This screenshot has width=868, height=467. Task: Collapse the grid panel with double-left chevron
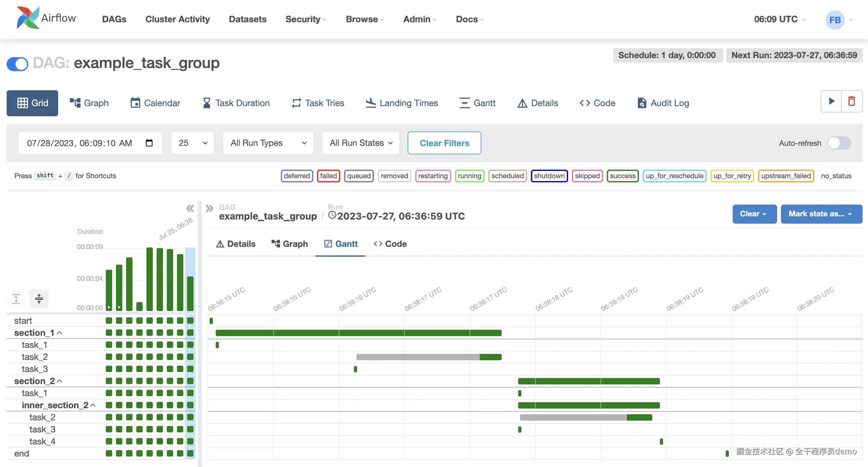point(190,209)
